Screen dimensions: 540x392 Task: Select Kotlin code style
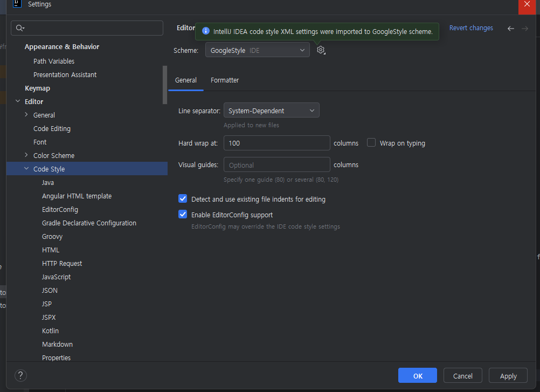point(50,331)
